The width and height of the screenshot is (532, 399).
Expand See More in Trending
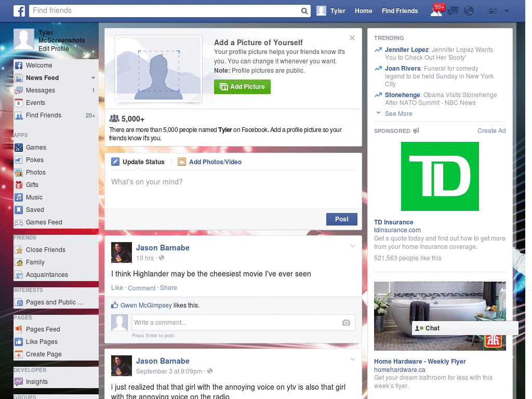tap(398, 114)
